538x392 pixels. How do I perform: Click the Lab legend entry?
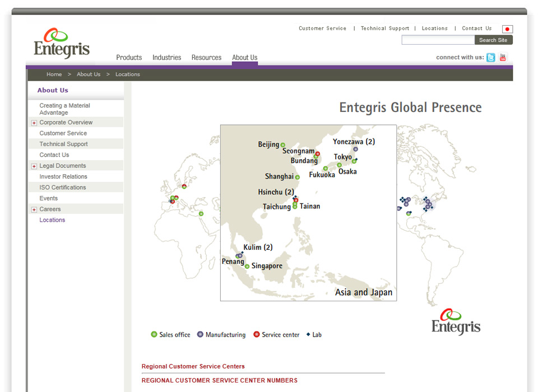(314, 335)
